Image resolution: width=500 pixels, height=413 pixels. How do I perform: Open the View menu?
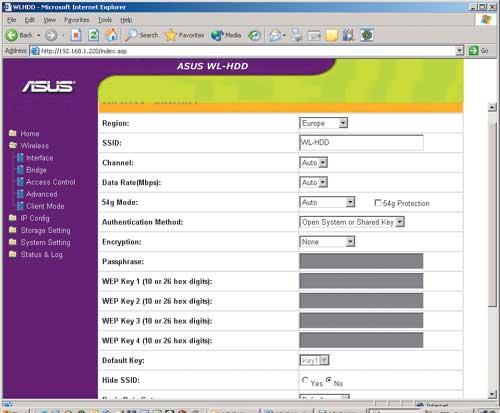[x=50, y=20]
